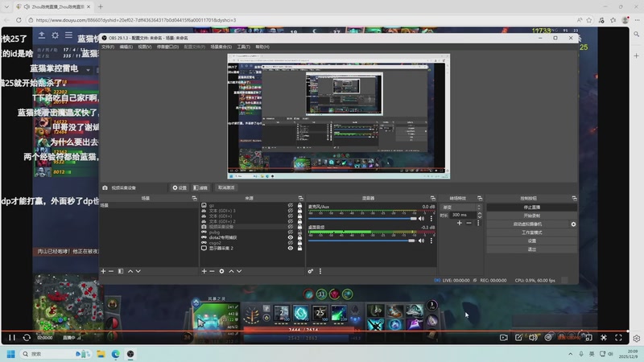Open advanced audio properties gears icon

311,271
